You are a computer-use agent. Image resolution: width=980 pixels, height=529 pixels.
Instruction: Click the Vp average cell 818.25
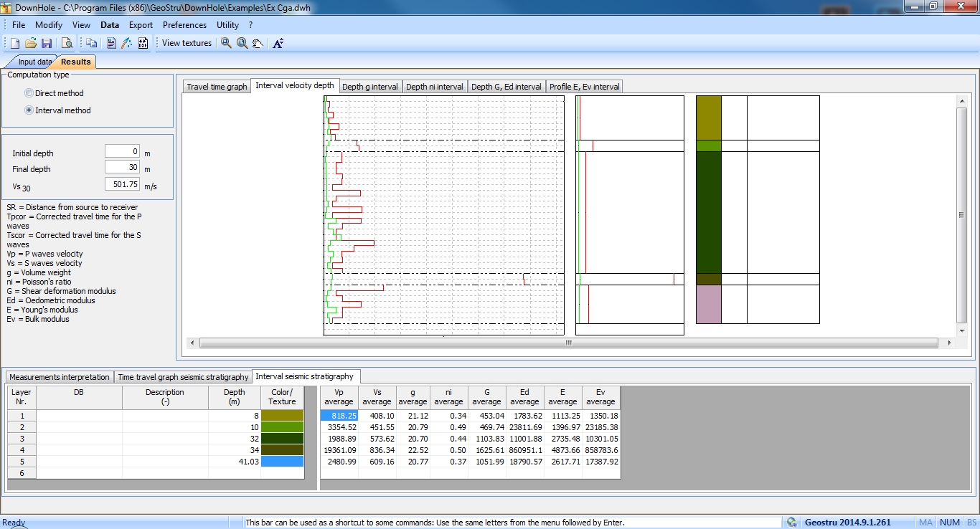pyautogui.click(x=339, y=416)
